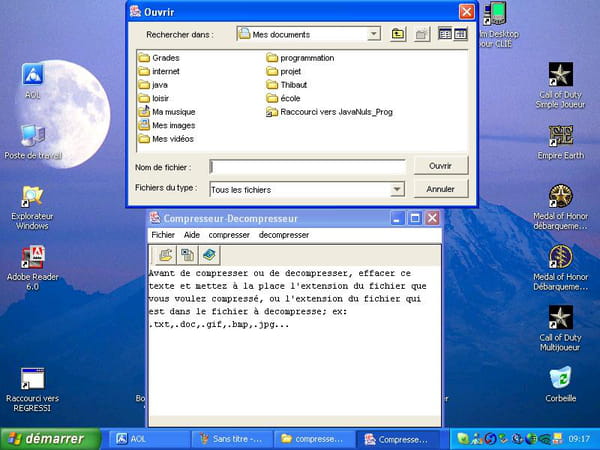The height and width of the screenshot is (450, 600).
Task: Click the Nom de fichier input field
Action: point(308,167)
